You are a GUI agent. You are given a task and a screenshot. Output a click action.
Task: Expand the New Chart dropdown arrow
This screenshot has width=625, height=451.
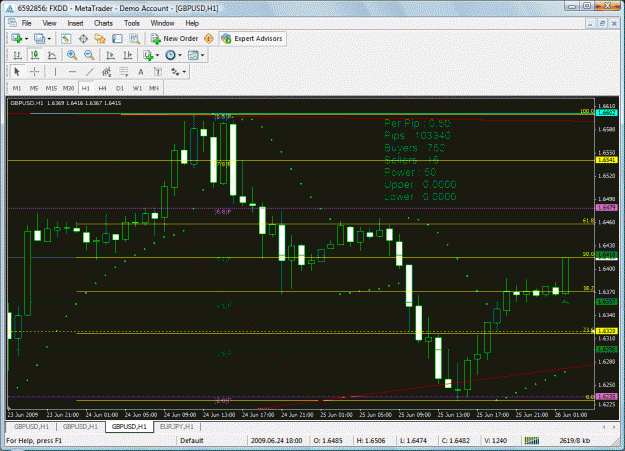click(x=26, y=39)
